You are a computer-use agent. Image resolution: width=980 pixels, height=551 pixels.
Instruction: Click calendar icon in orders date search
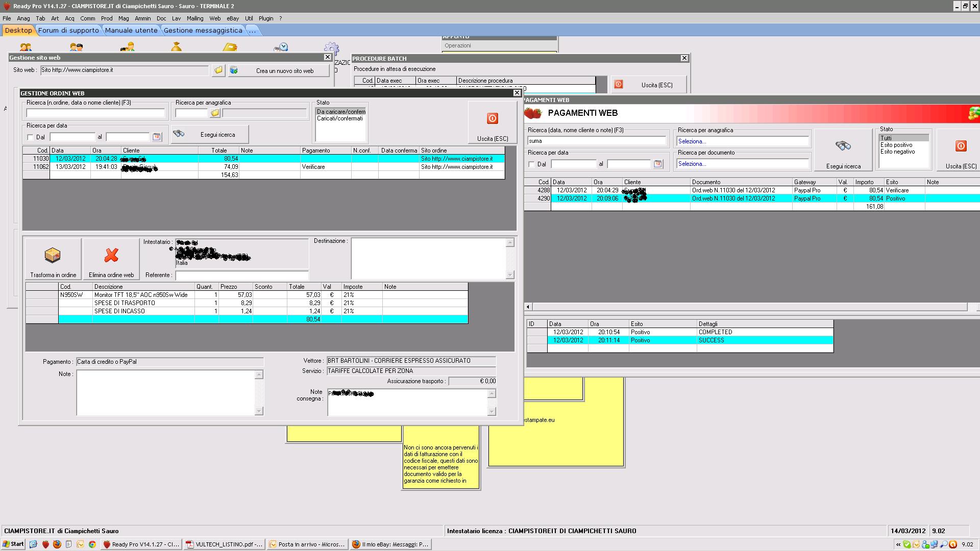point(157,137)
